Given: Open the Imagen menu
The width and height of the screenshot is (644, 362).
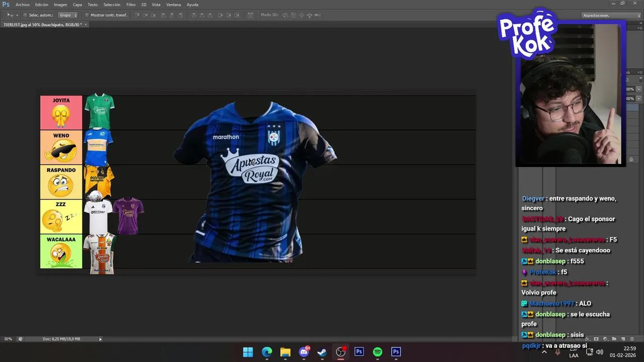Looking at the screenshot, I should click(60, 5).
